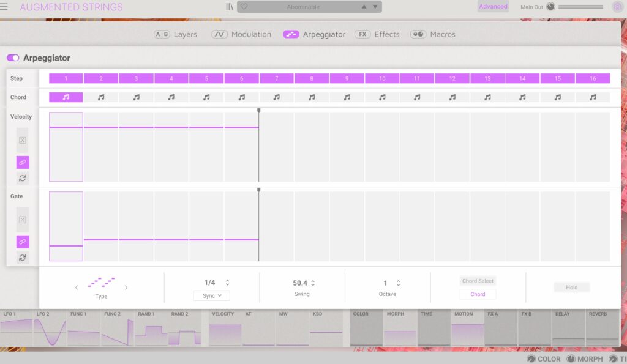627x364 pixels.
Task: Toggle the Hold button
Action: coord(571,287)
